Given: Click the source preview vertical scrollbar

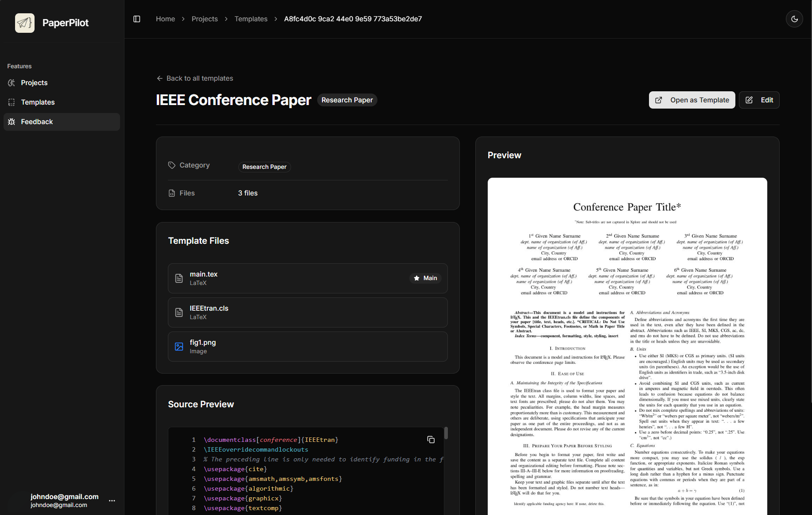Looking at the screenshot, I should click(x=446, y=433).
